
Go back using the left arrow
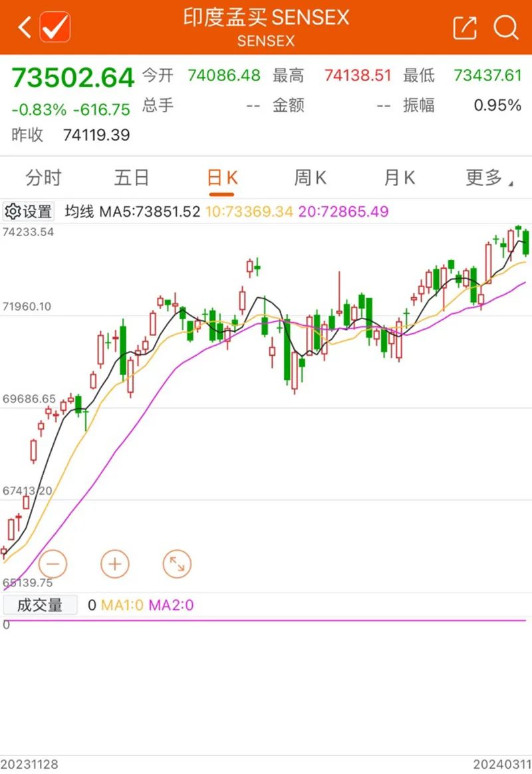coord(24,27)
